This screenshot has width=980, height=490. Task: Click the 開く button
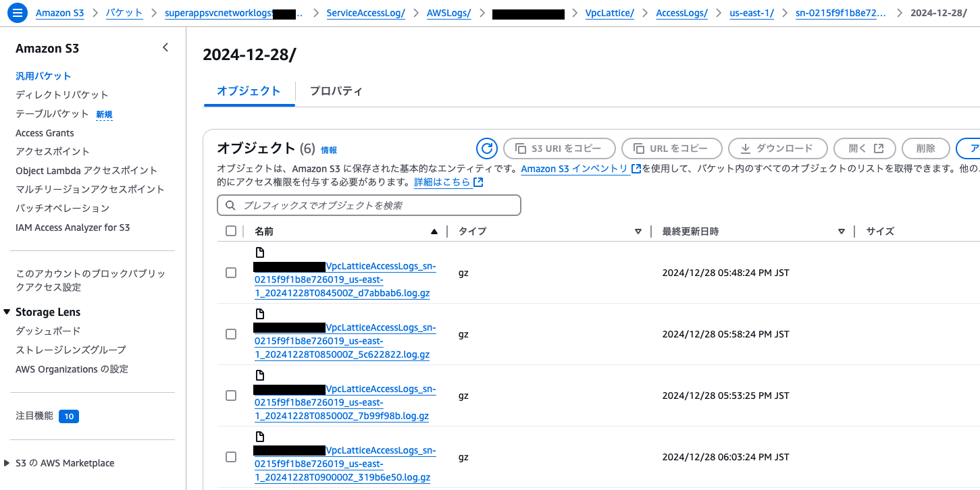[x=865, y=148]
